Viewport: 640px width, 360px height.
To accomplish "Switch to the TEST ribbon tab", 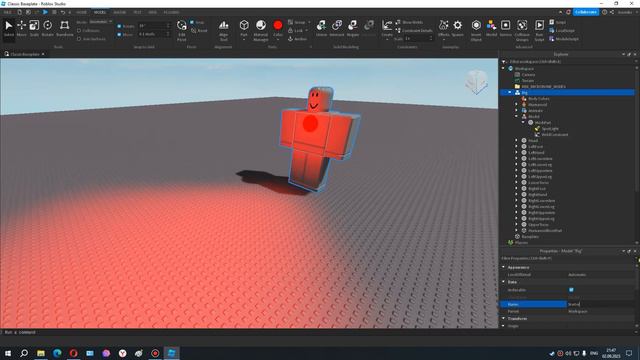I will (138, 12).
